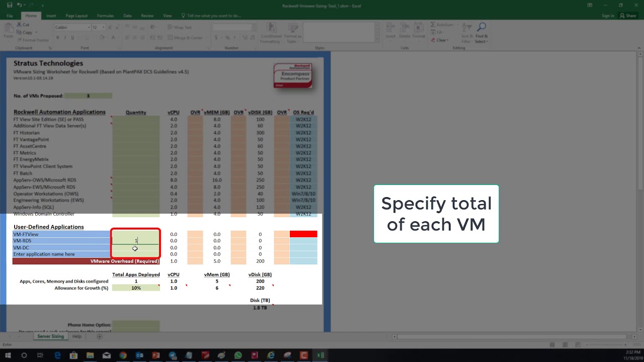Viewport: 644px width, 362px height.
Task: Open number format combo box
Action: (235, 27)
